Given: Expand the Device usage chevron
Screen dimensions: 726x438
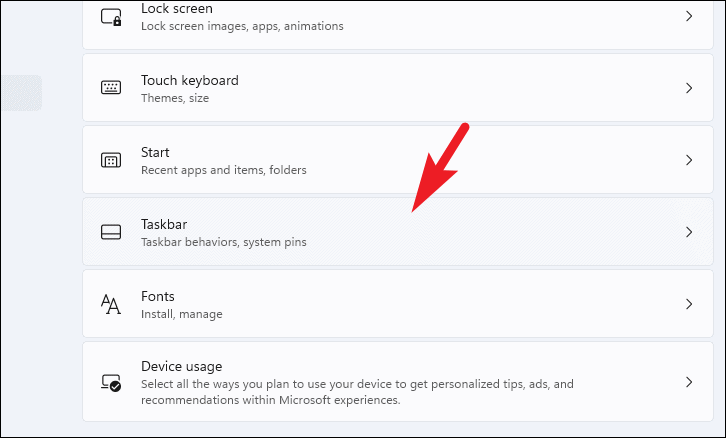Looking at the screenshot, I should click(689, 382).
